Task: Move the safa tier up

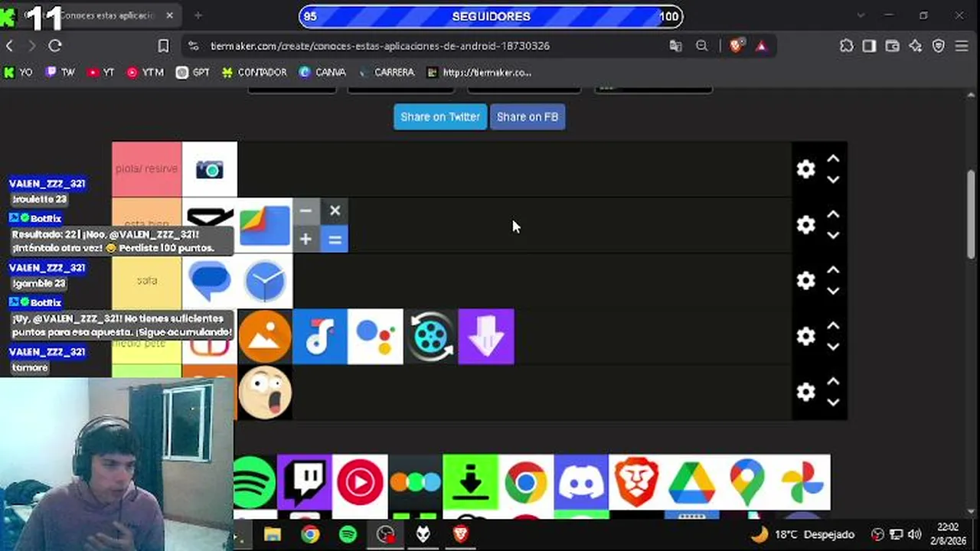Action: 833,271
